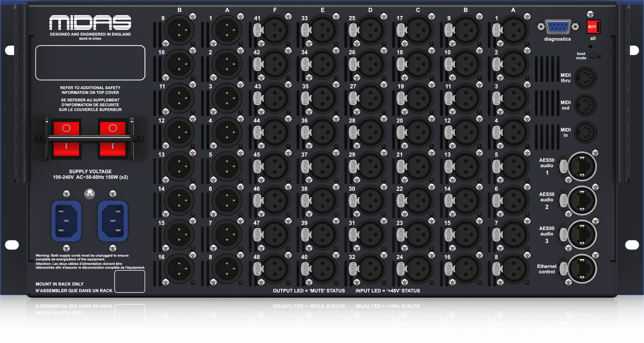Viewport: 644px width, 343px height.
Task: Click the AES50 audio 3 port
Action: click(x=582, y=235)
